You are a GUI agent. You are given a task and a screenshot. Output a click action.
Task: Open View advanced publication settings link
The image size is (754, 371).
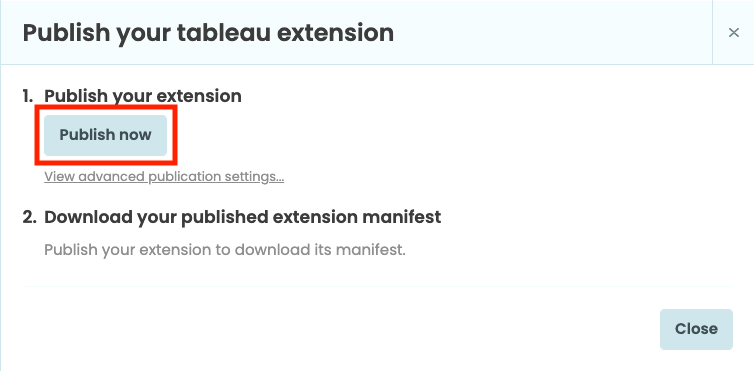click(x=164, y=177)
